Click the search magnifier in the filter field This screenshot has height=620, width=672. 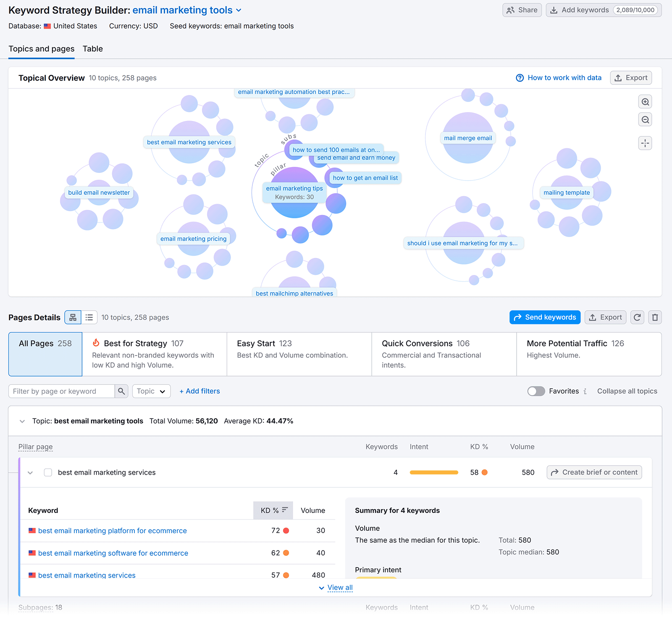click(x=121, y=391)
